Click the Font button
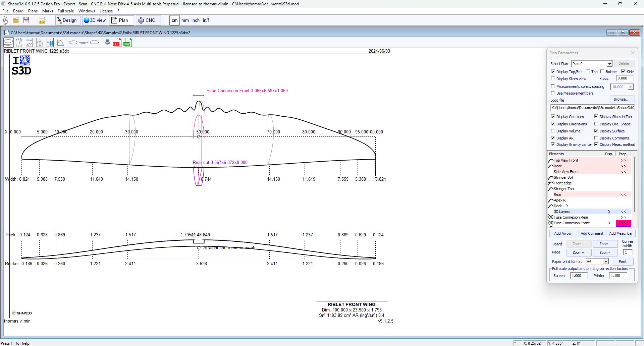Image resolution: width=644 pixels, height=346 pixels. click(623, 262)
